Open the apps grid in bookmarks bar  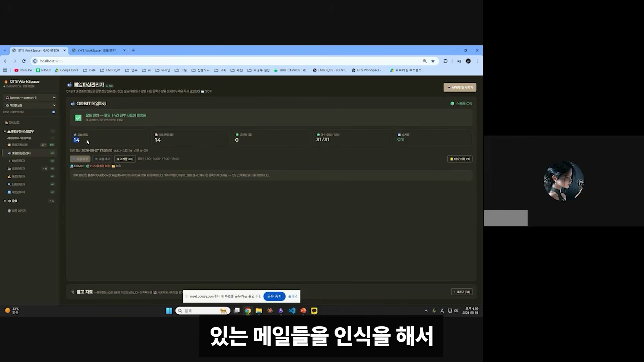pos(5,70)
